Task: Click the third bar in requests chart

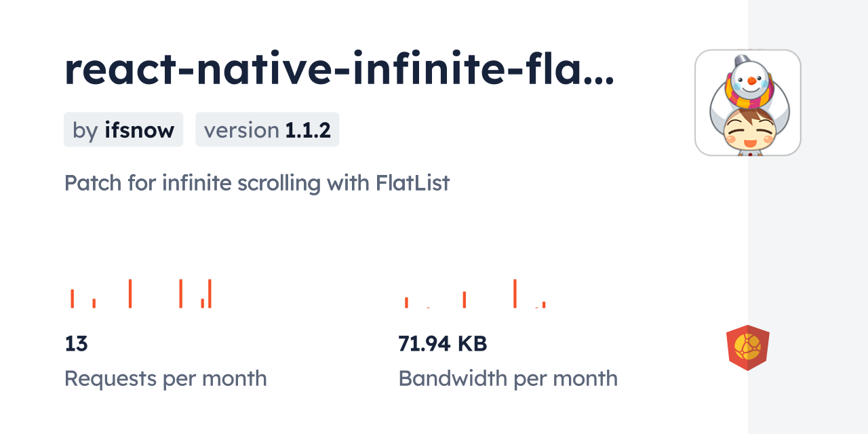Action: point(130,294)
